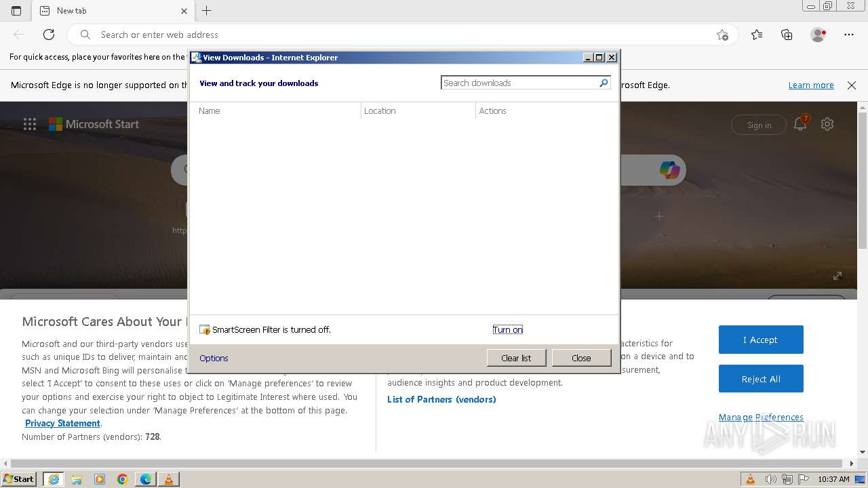
Task: Follow the Learn more link
Action: (x=811, y=85)
